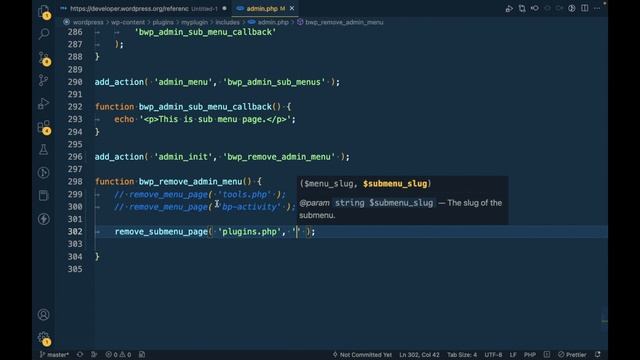Click on 'bwp_remove_admin_menu' in add_action line 296
The image size is (640, 360).
[279, 157]
